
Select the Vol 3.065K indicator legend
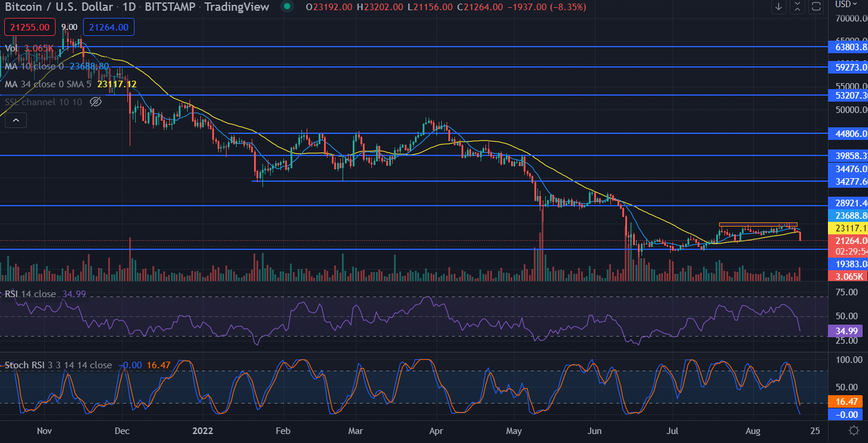30,48
